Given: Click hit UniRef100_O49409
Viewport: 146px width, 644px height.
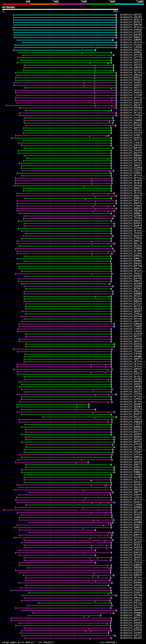Looking at the screenshot, I should coord(131,93).
